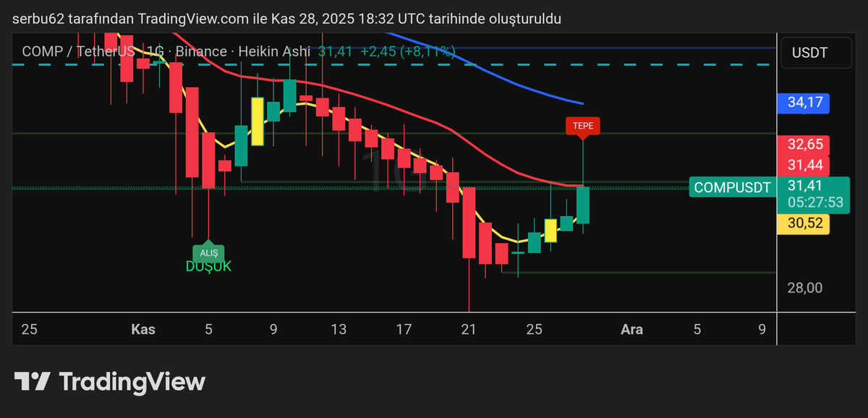868x418 pixels.
Task: Click the ALIŞ buy marker
Action: click(209, 254)
